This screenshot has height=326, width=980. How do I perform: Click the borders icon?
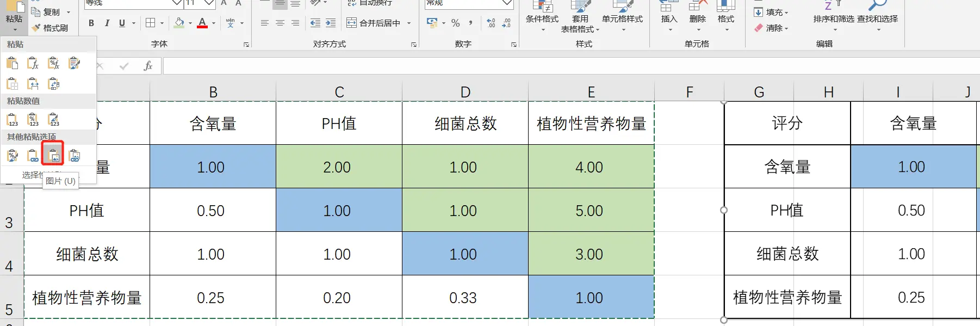click(151, 23)
